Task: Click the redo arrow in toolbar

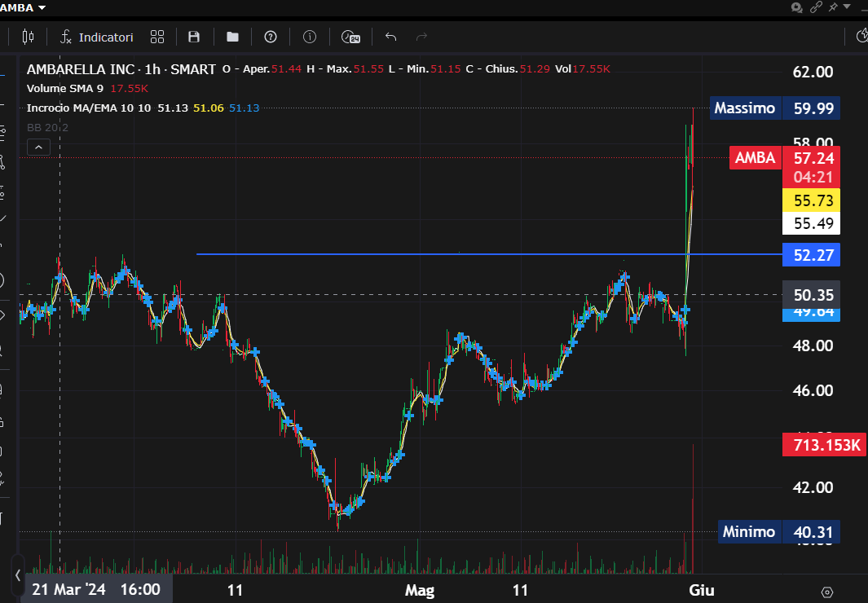Action: click(421, 37)
